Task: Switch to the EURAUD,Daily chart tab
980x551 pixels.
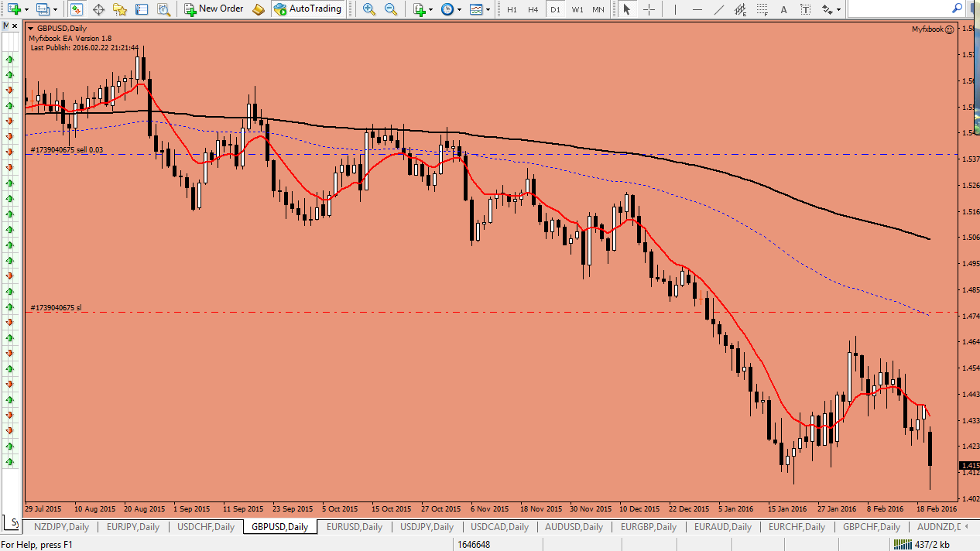Action: pos(722,527)
